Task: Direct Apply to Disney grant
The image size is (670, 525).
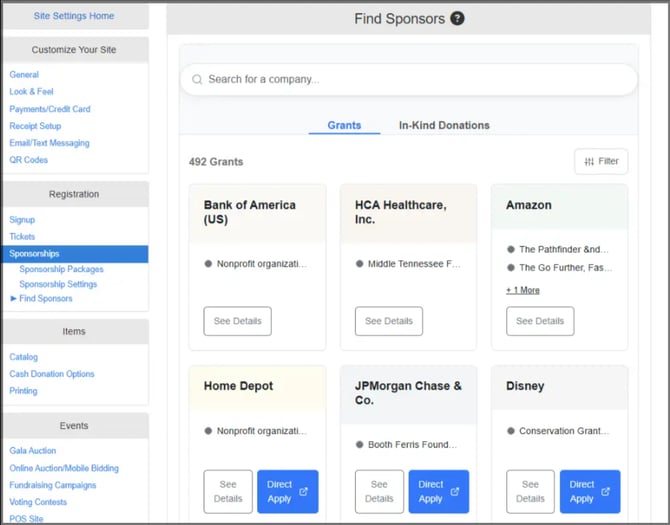Action: (589, 491)
